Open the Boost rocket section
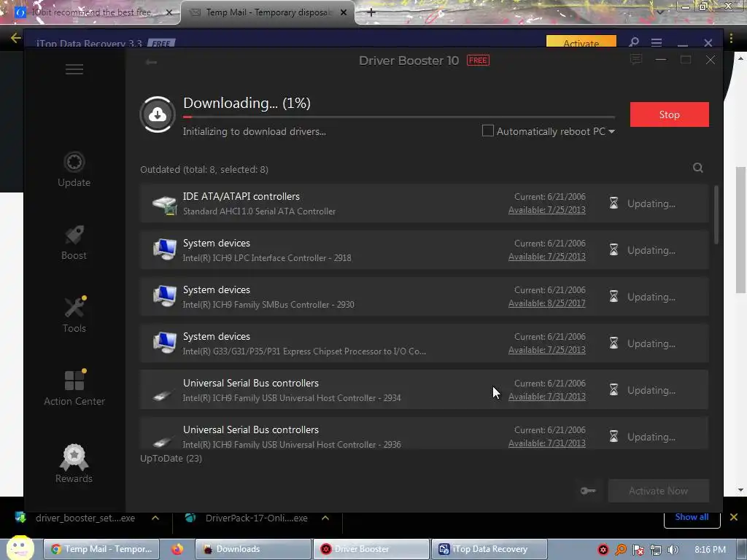 click(x=74, y=242)
